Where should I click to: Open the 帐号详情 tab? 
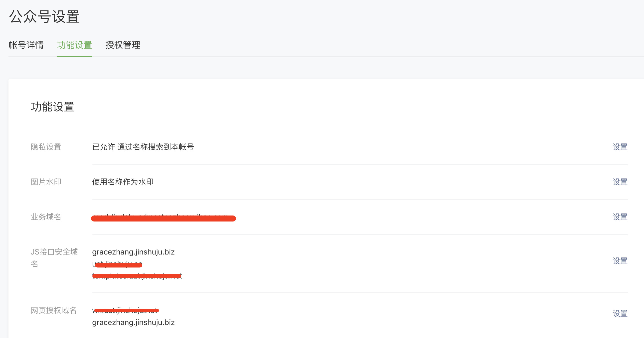pos(26,45)
